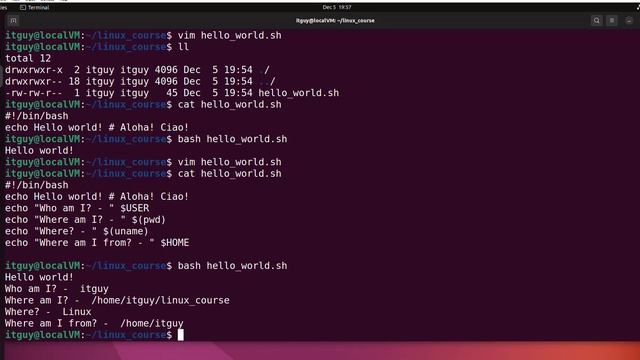The height and width of the screenshot is (360, 640).
Task: Click the itguy@localVM window title
Action: [x=335, y=20]
